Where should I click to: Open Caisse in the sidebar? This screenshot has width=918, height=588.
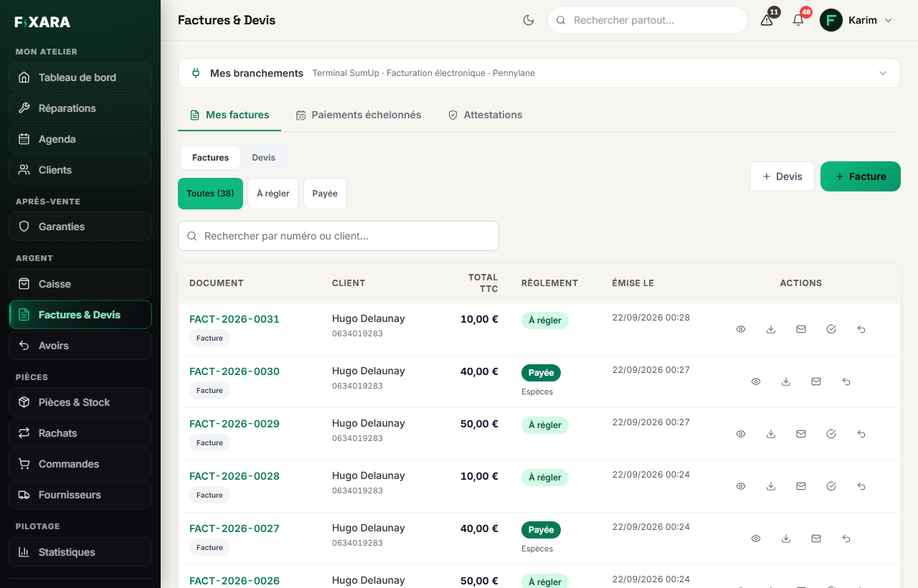(x=80, y=284)
